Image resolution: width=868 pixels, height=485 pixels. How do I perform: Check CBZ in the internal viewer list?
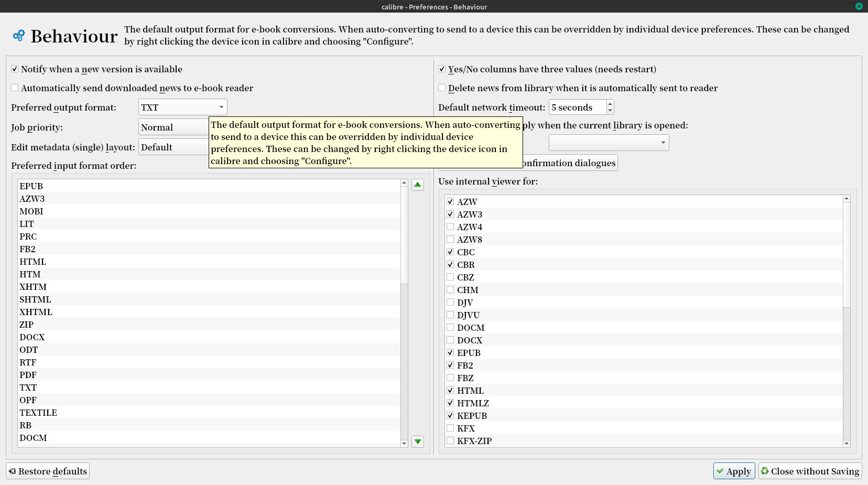pyautogui.click(x=450, y=277)
